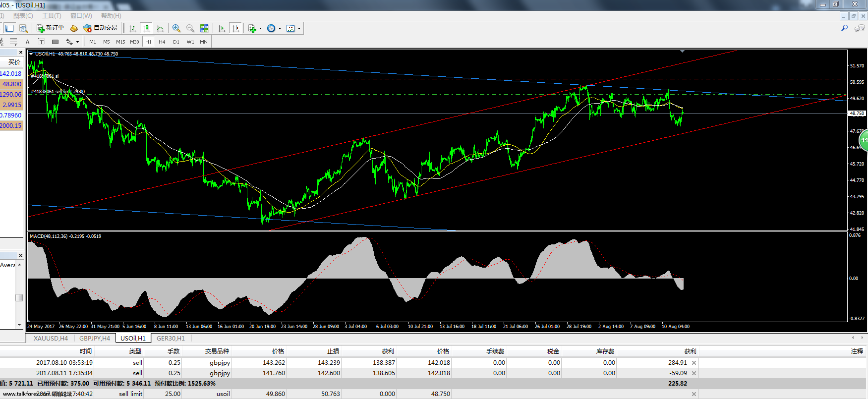
Task: Select the H1 timeframe
Action: 148,42
